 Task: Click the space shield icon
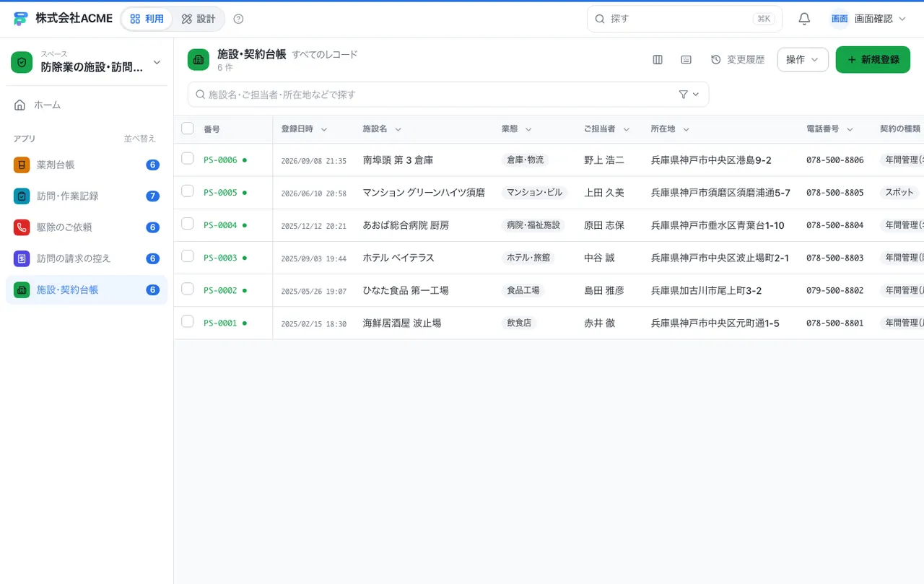22,63
